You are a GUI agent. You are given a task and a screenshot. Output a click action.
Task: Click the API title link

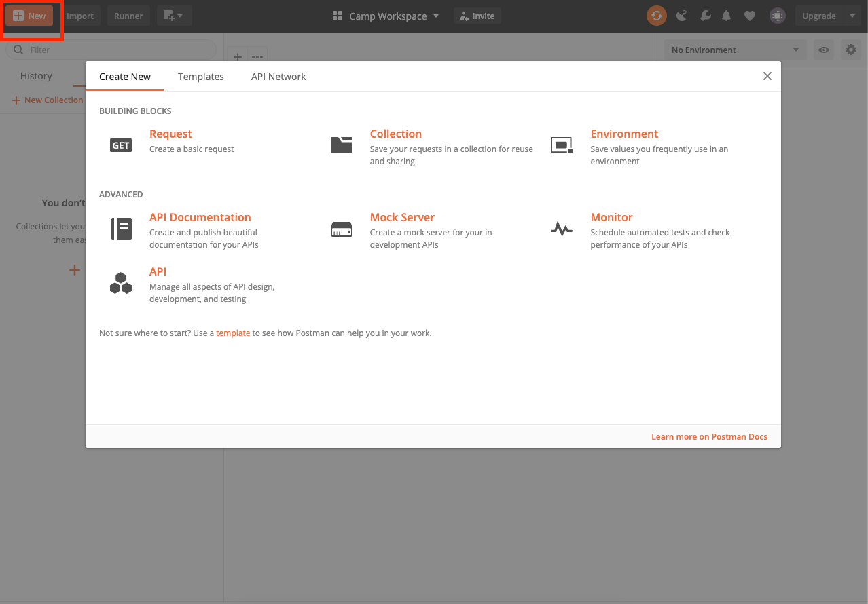click(158, 271)
